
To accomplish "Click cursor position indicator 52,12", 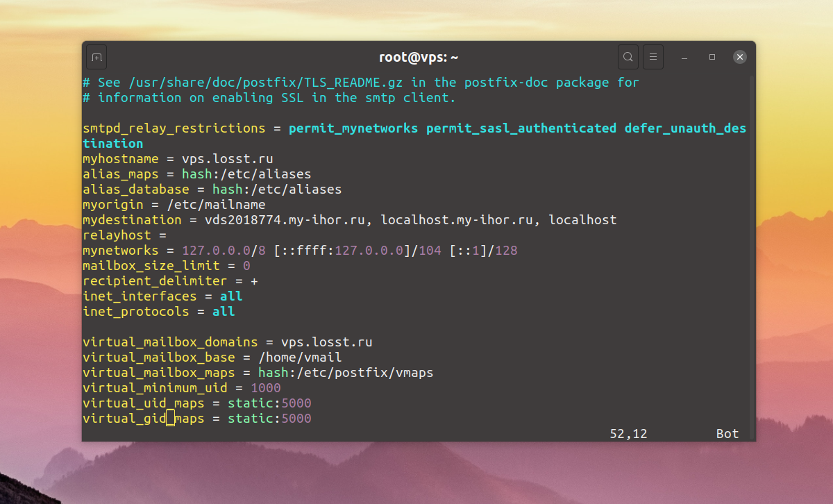I will tap(628, 434).
